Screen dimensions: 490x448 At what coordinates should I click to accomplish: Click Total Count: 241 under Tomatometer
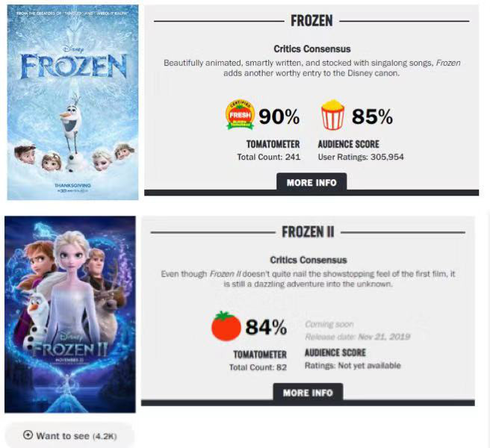(269, 157)
